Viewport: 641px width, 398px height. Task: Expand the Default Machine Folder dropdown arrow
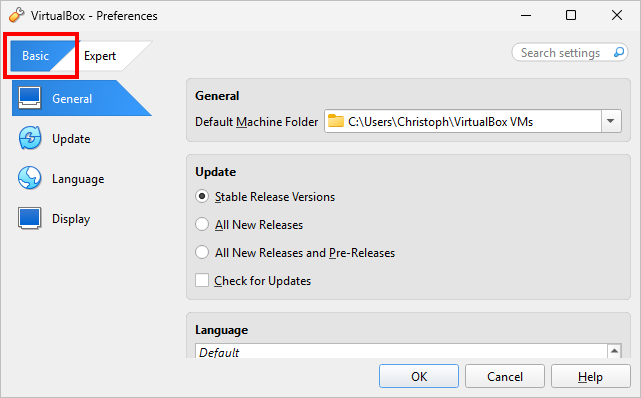(x=611, y=121)
